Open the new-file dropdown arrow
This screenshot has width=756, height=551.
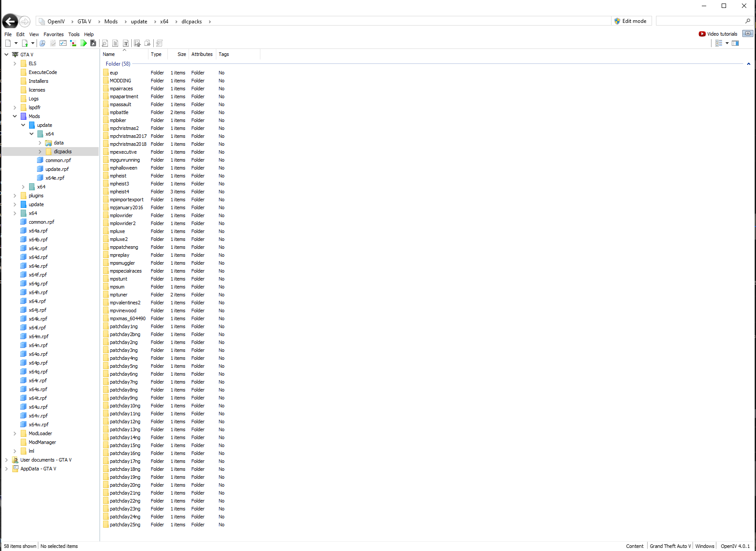[x=16, y=43]
